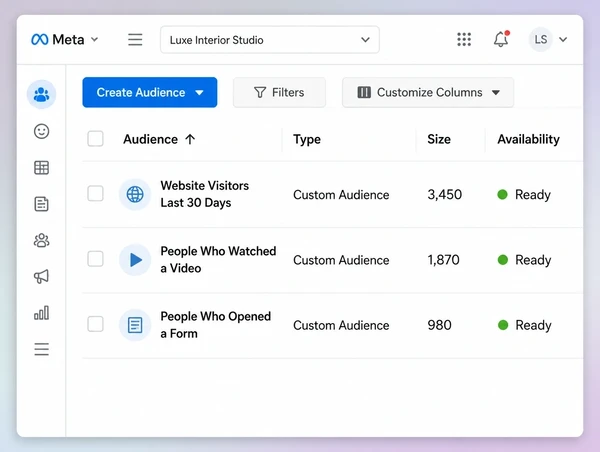This screenshot has height=452, width=600.
Task: Click green Ready dot for Watched a Video
Action: [502, 260]
